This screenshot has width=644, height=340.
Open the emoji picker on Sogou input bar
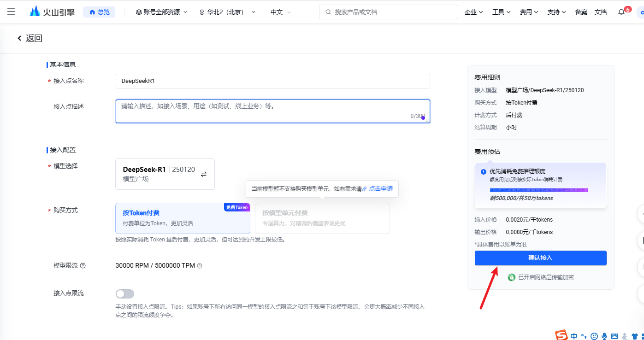(x=594, y=336)
